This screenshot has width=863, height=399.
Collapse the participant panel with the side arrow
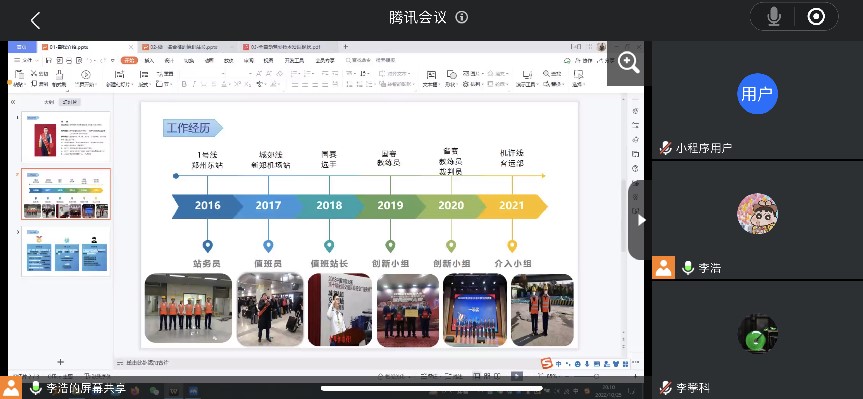tap(640, 220)
